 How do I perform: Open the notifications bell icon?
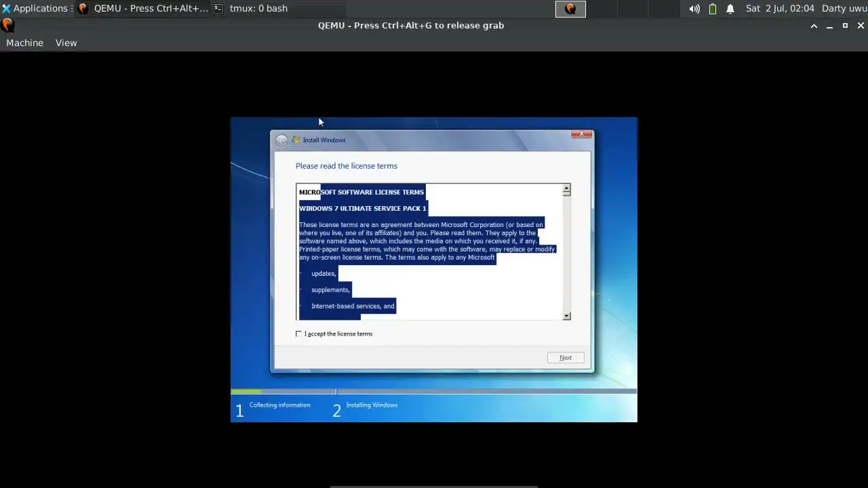[x=730, y=9]
